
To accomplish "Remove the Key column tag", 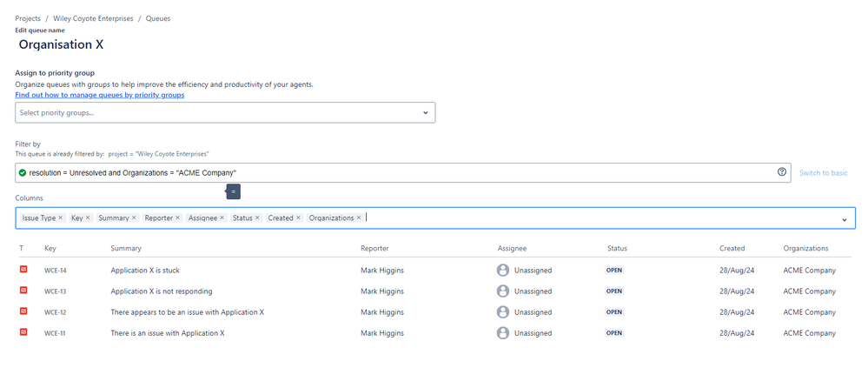I will click(88, 217).
